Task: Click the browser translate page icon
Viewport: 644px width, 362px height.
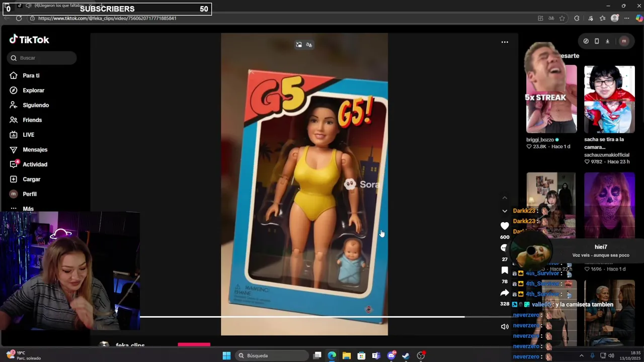Action: click(551, 18)
